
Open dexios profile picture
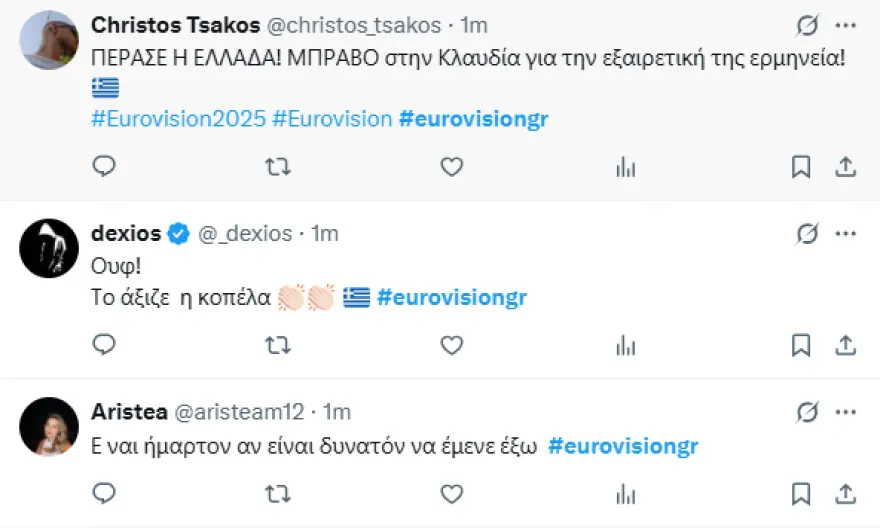click(x=49, y=248)
